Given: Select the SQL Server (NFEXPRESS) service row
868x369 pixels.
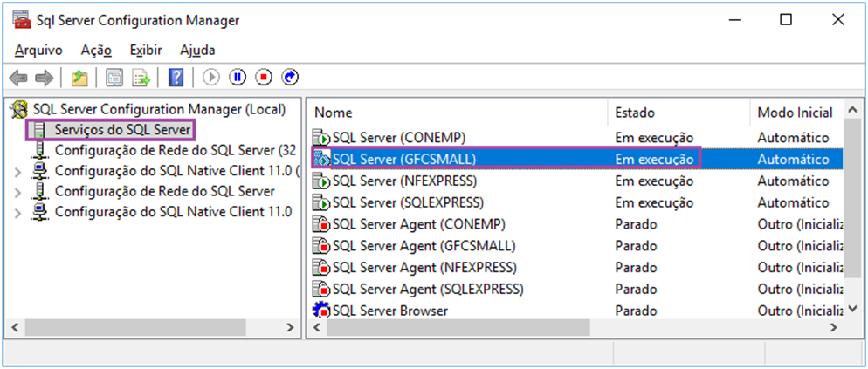Looking at the screenshot, I should click(574, 181).
